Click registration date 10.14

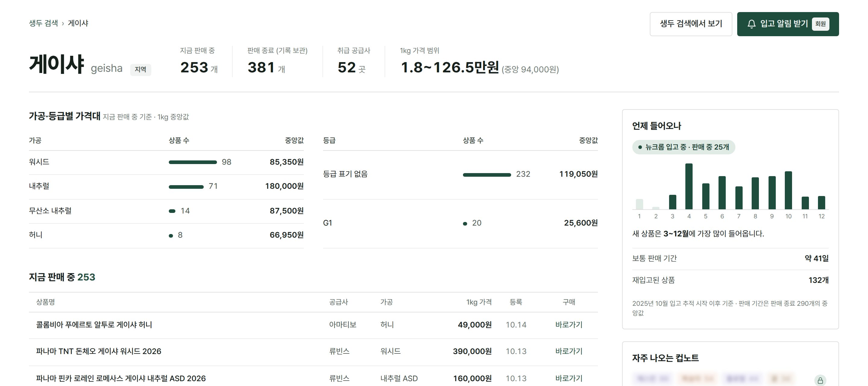(x=516, y=325)
